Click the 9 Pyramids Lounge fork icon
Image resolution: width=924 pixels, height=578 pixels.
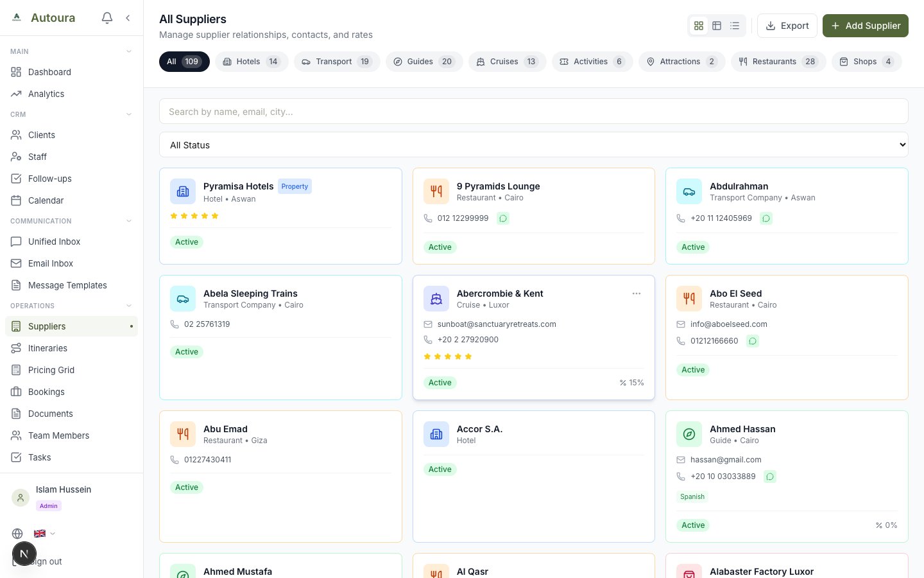tap(436, 191)
